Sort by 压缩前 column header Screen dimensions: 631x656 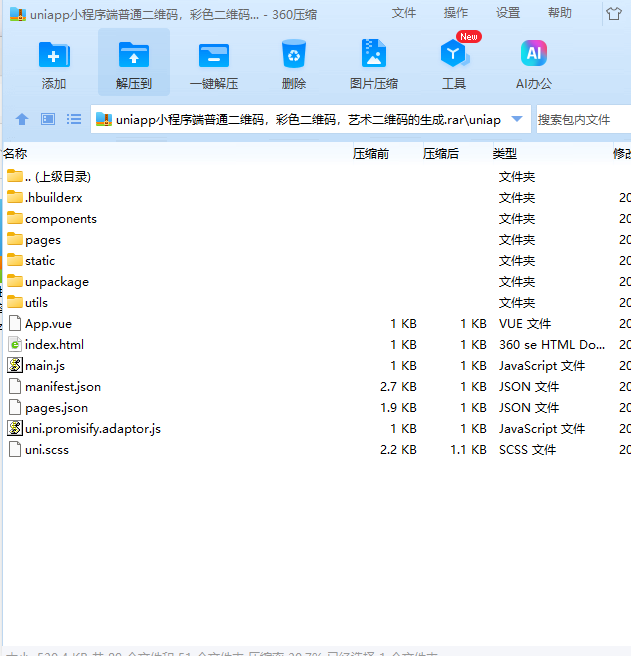371,154
